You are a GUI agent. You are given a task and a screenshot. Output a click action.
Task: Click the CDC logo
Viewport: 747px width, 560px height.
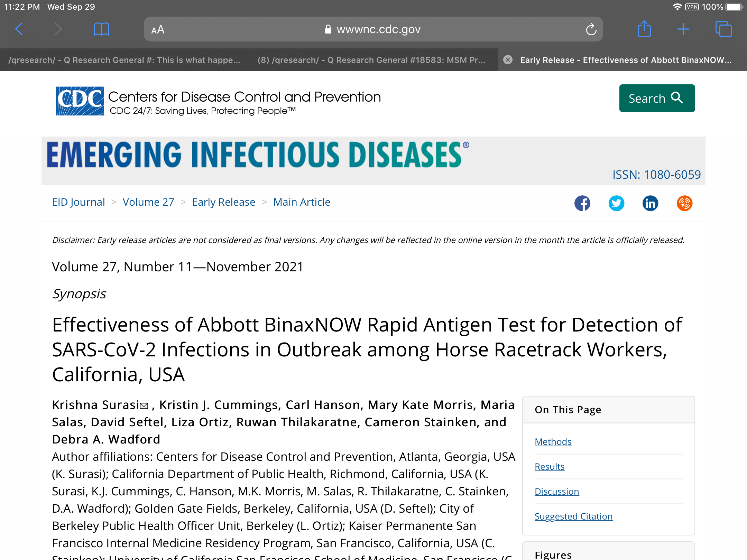tap(80, 101)
